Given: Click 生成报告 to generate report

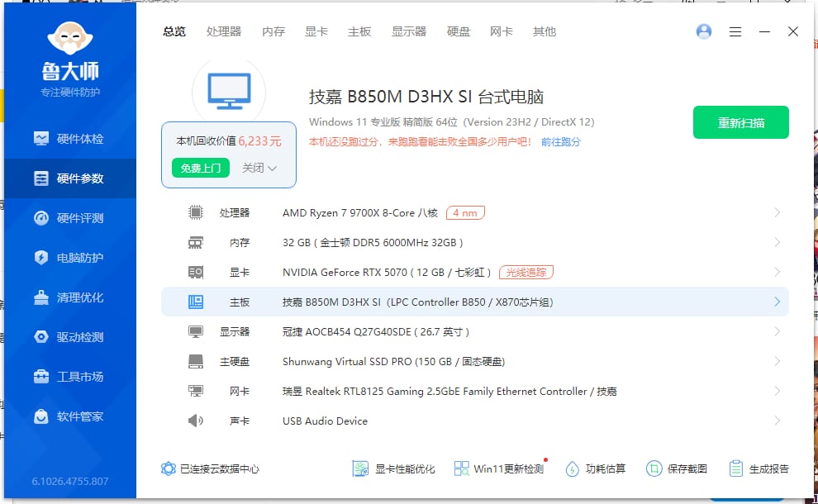Looking at the screenshot, I should click(759, 468).
